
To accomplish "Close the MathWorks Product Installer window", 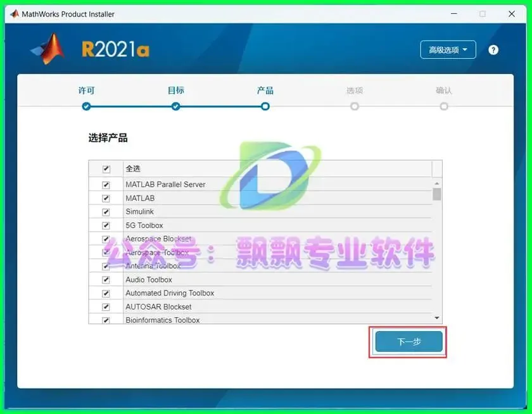I will [x=512, y=14].
